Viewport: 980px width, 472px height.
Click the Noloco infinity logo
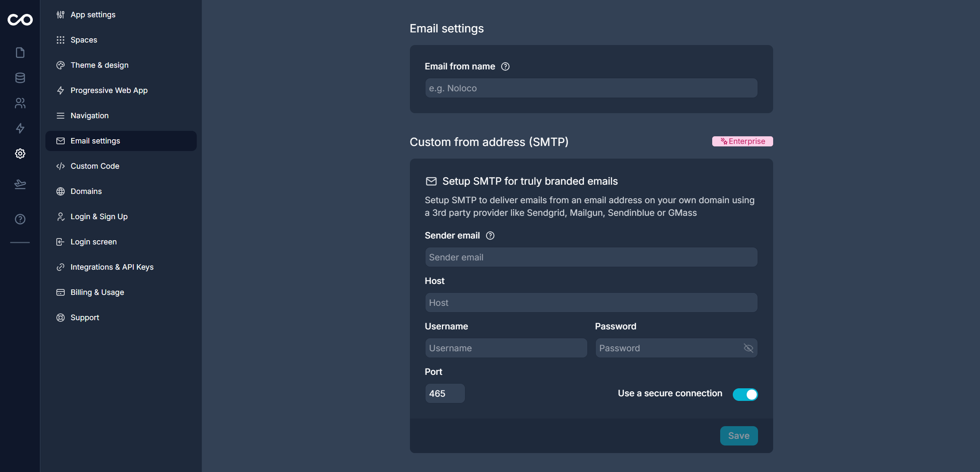[x=20, y=20]
